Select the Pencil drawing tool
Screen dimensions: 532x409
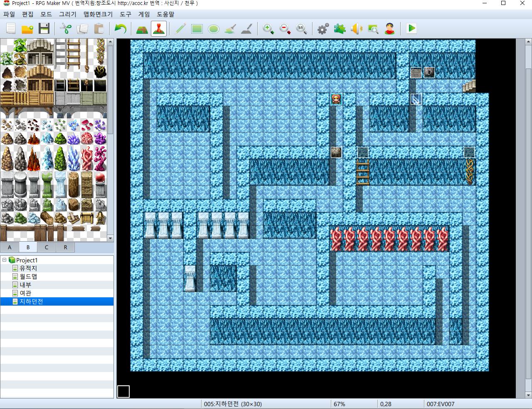[180, 29]
